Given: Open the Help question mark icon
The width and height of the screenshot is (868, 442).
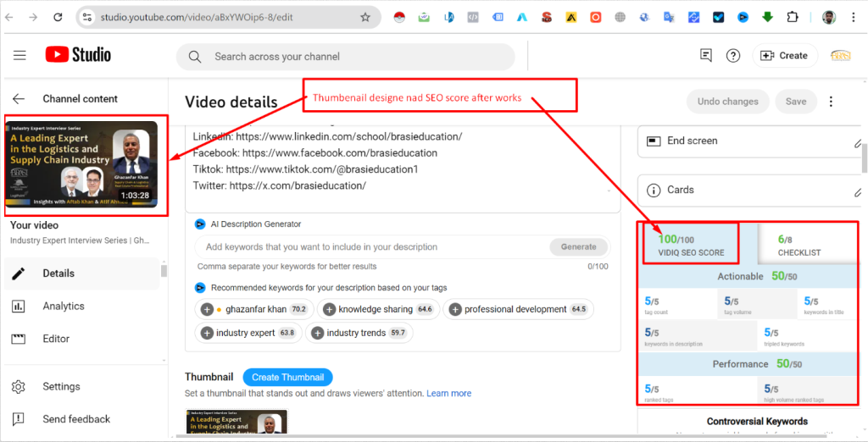Looking at the screenshot, I should click(733, 56).
